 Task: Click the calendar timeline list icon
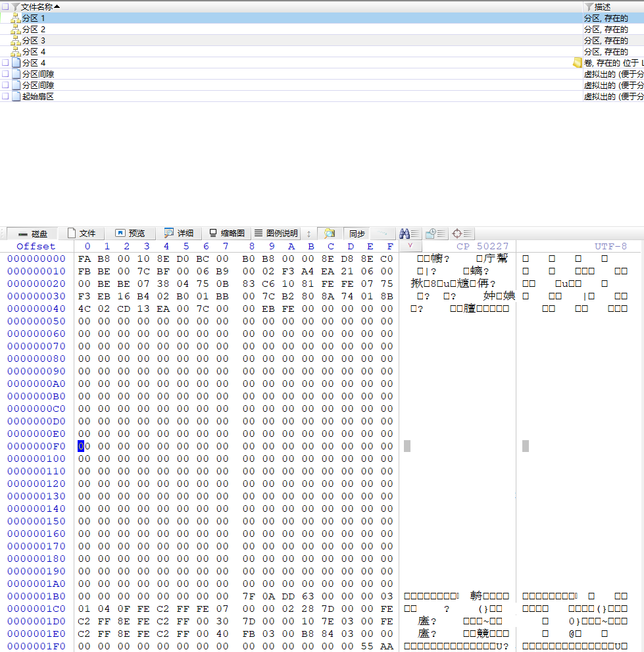click(435, 234)
